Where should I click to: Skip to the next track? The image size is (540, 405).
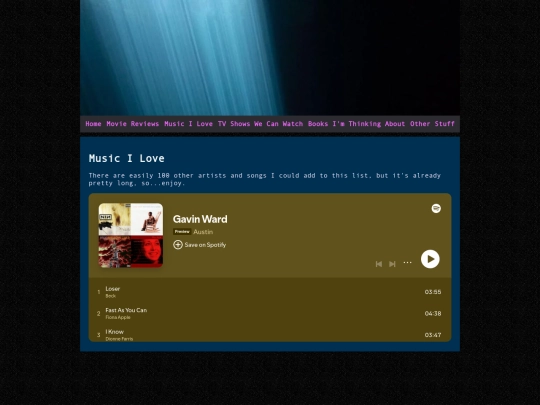392,264
